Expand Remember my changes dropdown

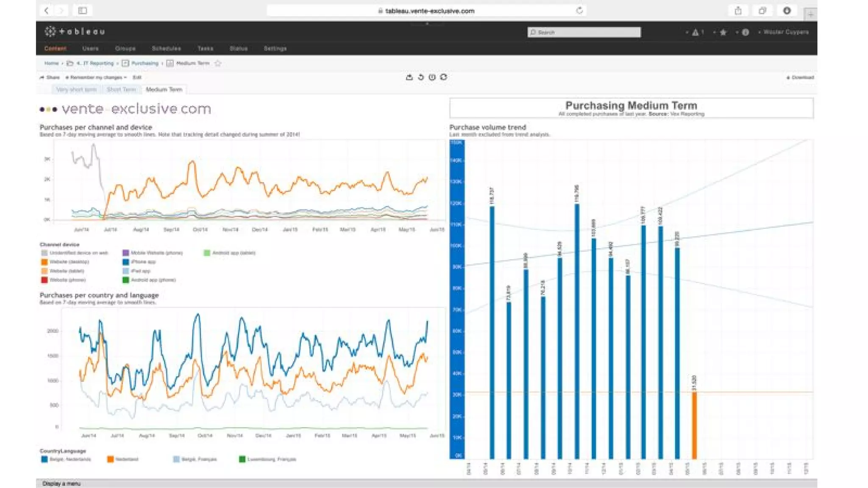tap(96, 78)
